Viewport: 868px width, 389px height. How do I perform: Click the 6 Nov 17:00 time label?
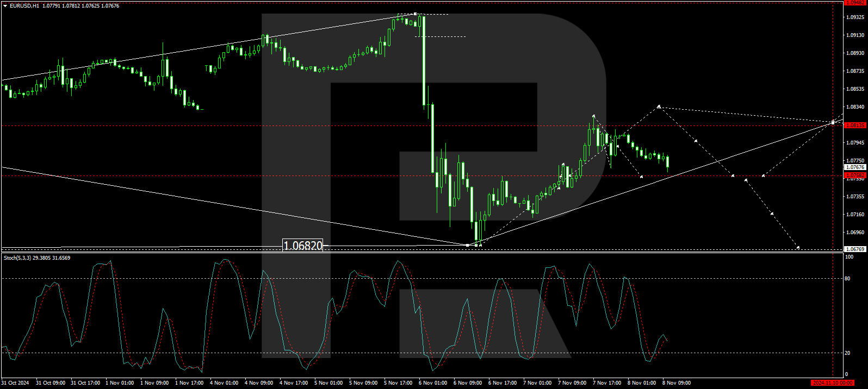click(503, 383)
